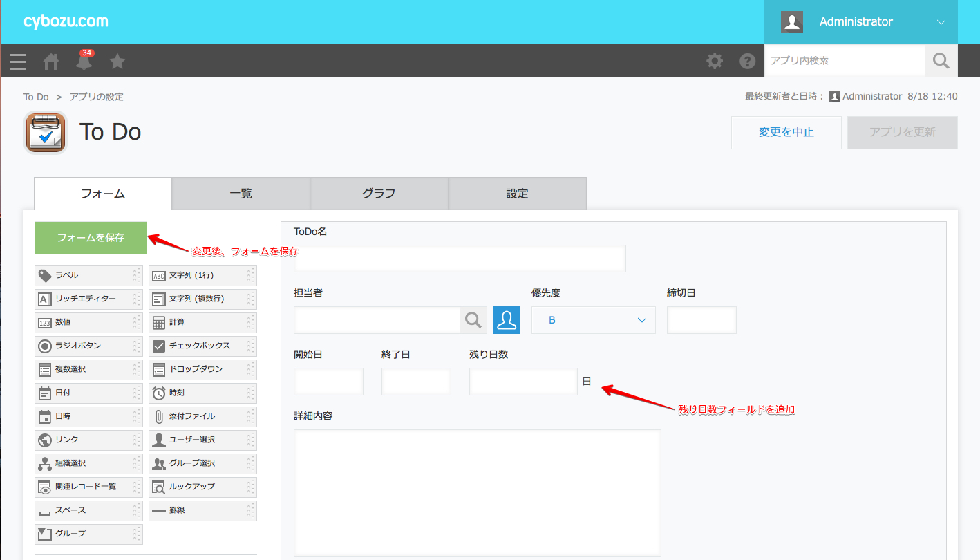This screenshot has width=980, height=560.
Task: Click the フォームを保存 button
Action: [91, 238]
